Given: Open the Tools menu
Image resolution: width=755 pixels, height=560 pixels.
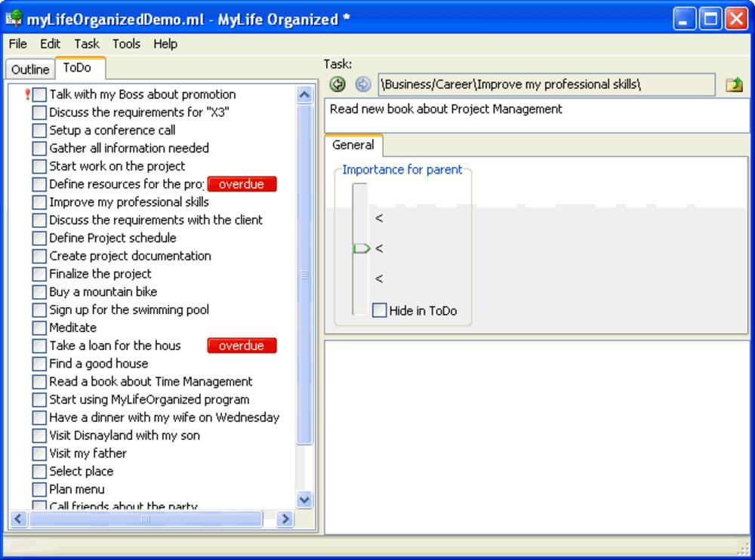Looking at the screenshot, I should click(126, 44).
